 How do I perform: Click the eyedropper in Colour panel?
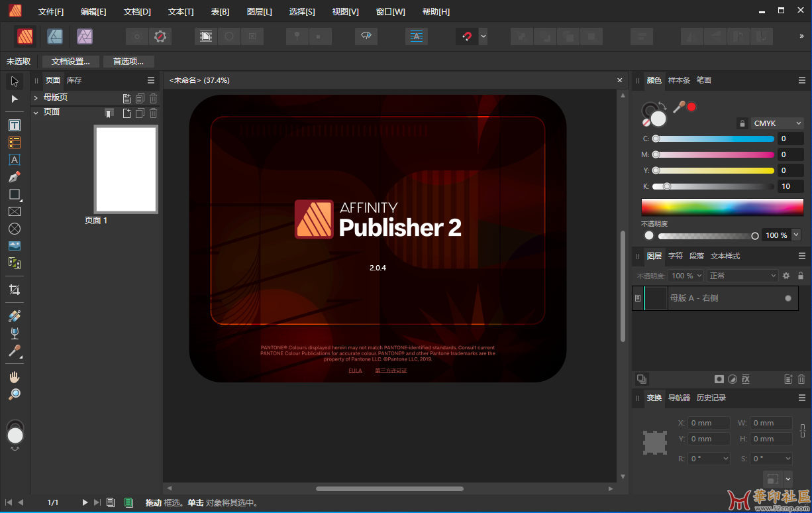[x=679, y=106]
